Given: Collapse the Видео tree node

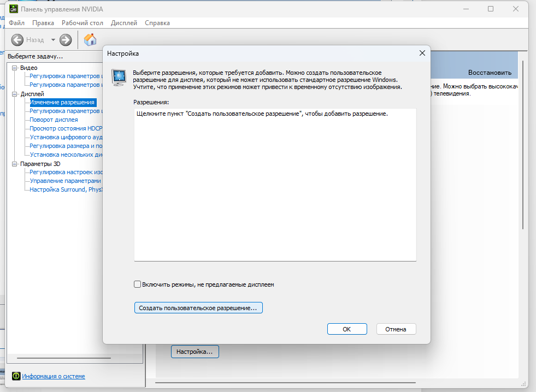Looking at the screenshot, I should click(x=15, y=68).
